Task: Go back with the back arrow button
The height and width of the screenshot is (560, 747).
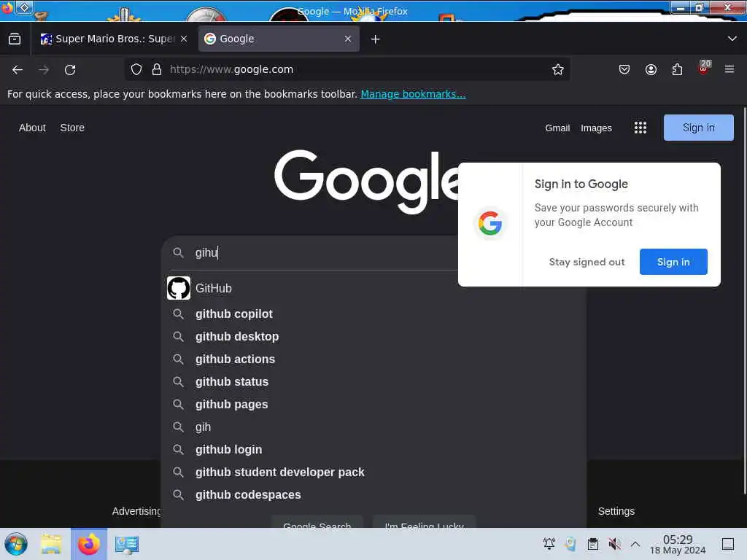Action: pyautogui.click(x=18, y=69)
